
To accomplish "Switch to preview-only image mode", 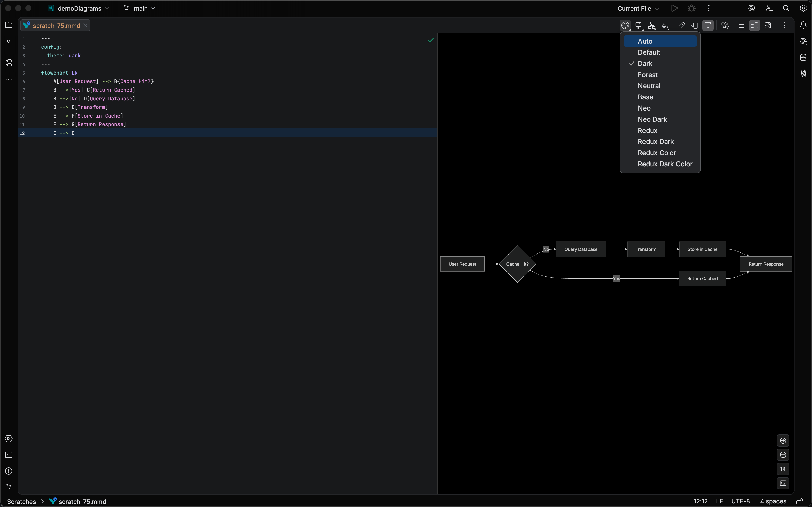I will click(x=768, y=25).
